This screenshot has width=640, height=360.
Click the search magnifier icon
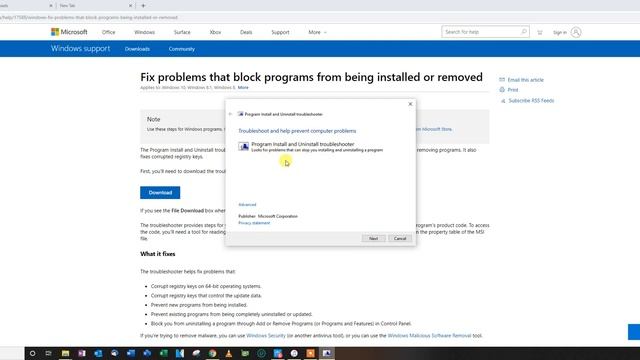click(x=524, y=31)
